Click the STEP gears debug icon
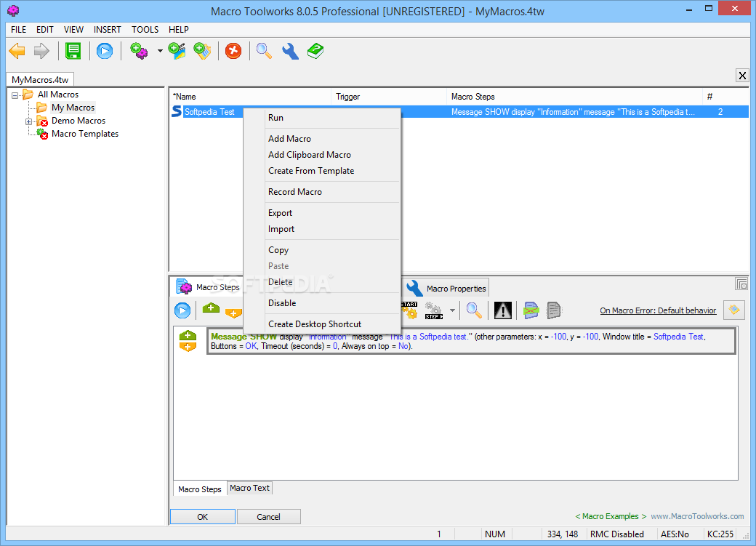The width and height of the screenshot is (756, 546). coord(433,310)
